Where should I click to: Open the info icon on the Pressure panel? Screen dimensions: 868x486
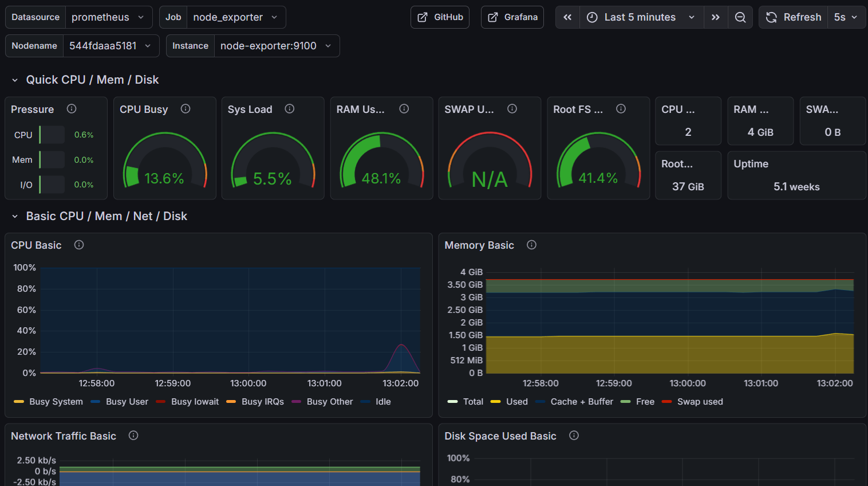click(x=72, y=109)
